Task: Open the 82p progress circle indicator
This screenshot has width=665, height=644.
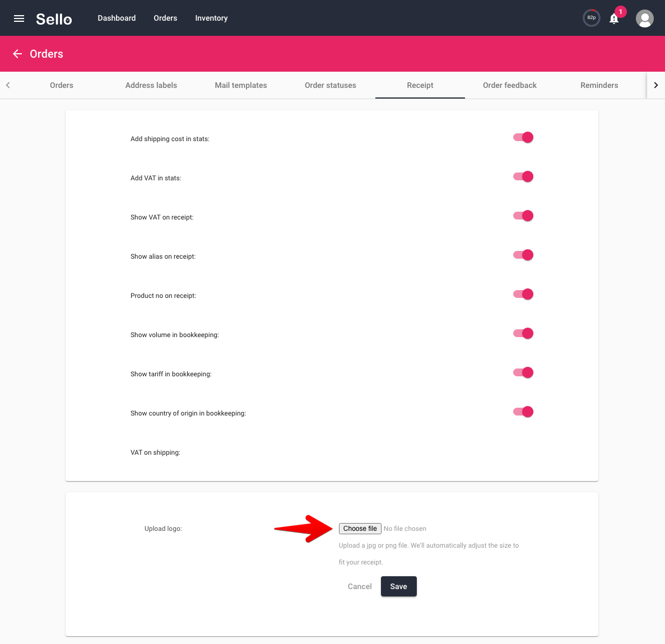Action: (591, 18)
